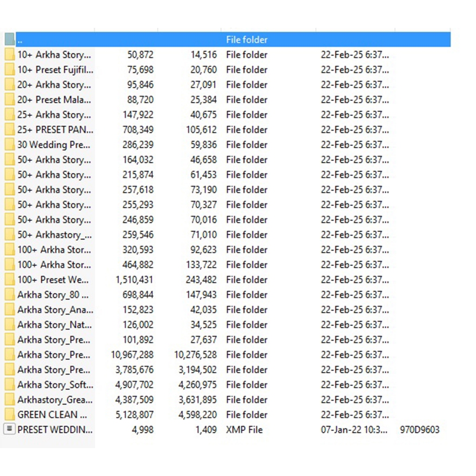Click the packed size value 147,943
476x476 pixels.
coord(201,295)
